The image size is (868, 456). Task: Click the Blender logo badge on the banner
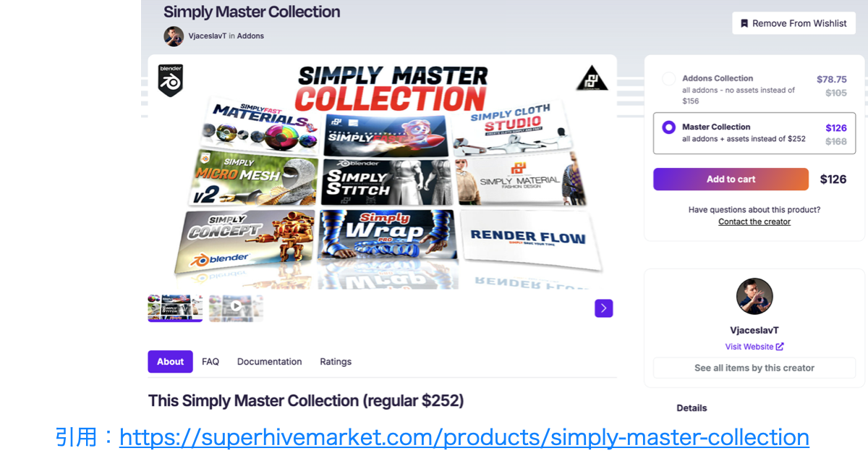pyautogui.click(x=171, y=80)
